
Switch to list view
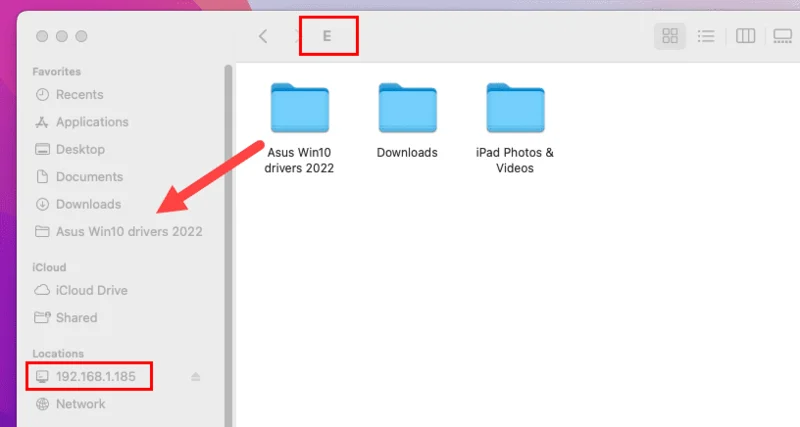(x=706, y=36)
